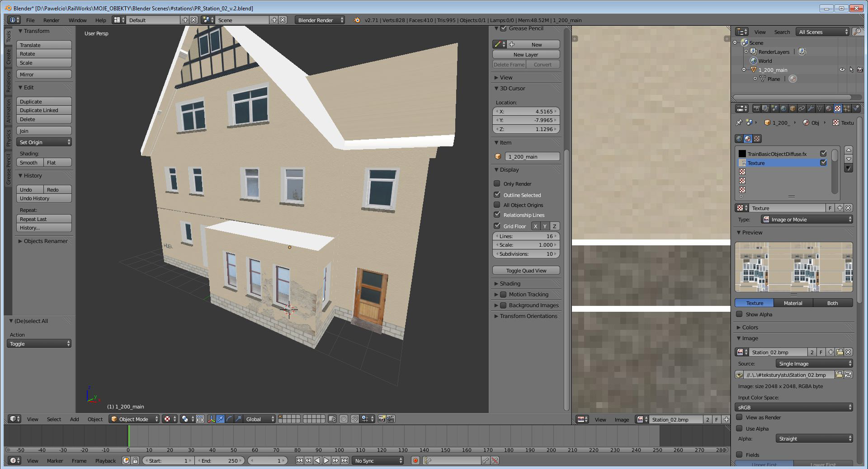The width and height of the screenshot is (868, 469).
Task: Open the Render menu
Action: [51, 20]
